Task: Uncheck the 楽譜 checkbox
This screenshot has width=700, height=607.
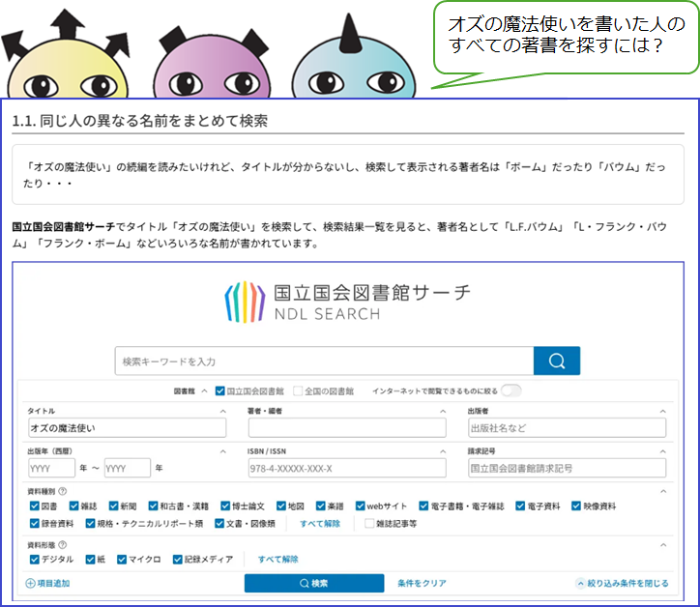Action: coord(321,506)
